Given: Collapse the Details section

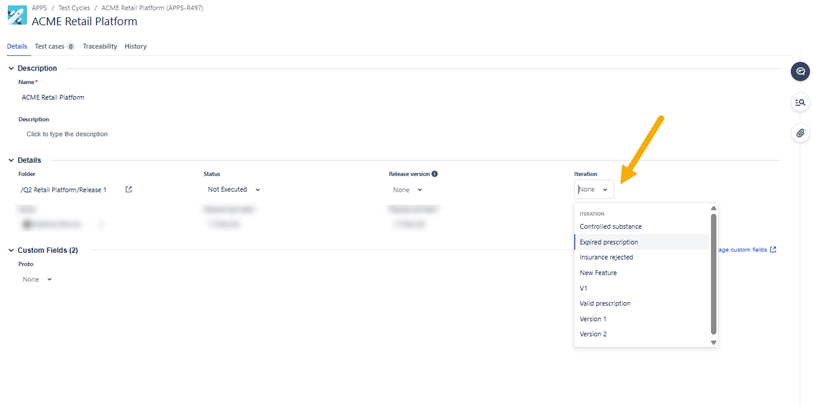Looking at the screenshot, I should click(x=11, y=160).
